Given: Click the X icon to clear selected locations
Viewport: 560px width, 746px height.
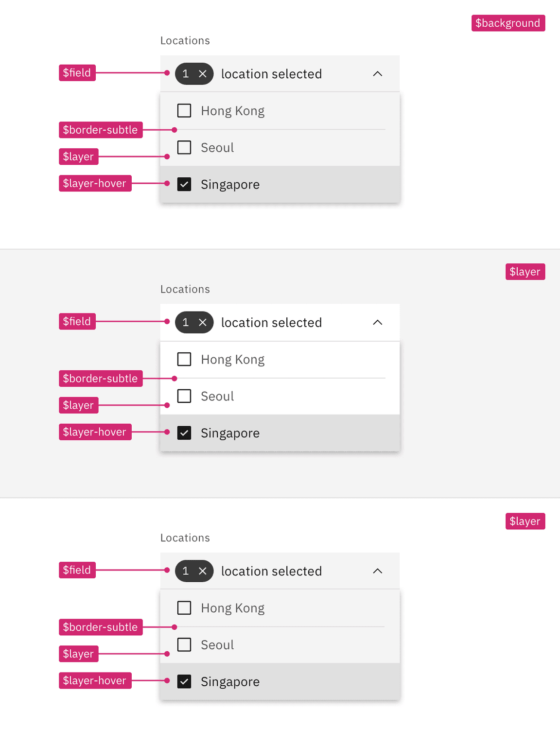Looking at the screenshot, I should pos(203,73).
